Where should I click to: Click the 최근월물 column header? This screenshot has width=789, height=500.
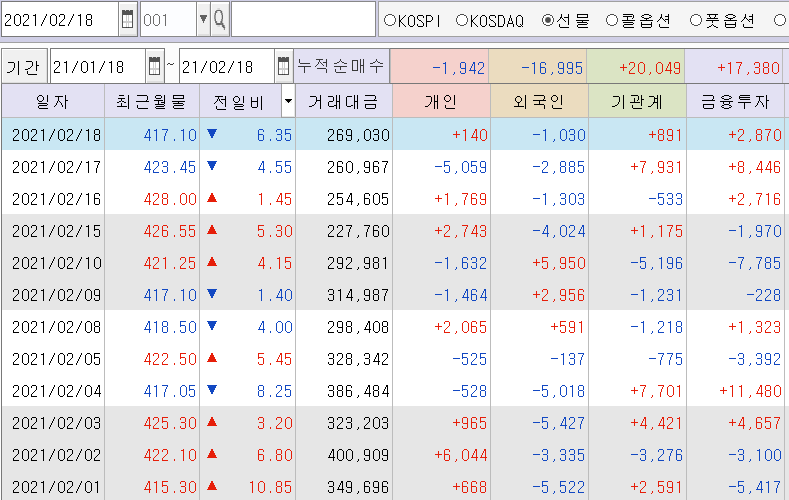[151, 101]
